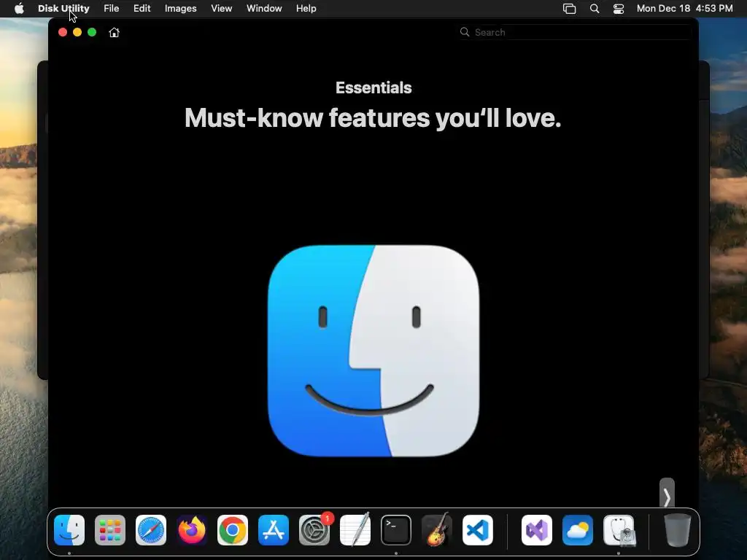Open the File menu
Screen dimensions: 747x560
click(x=112, y=9)
